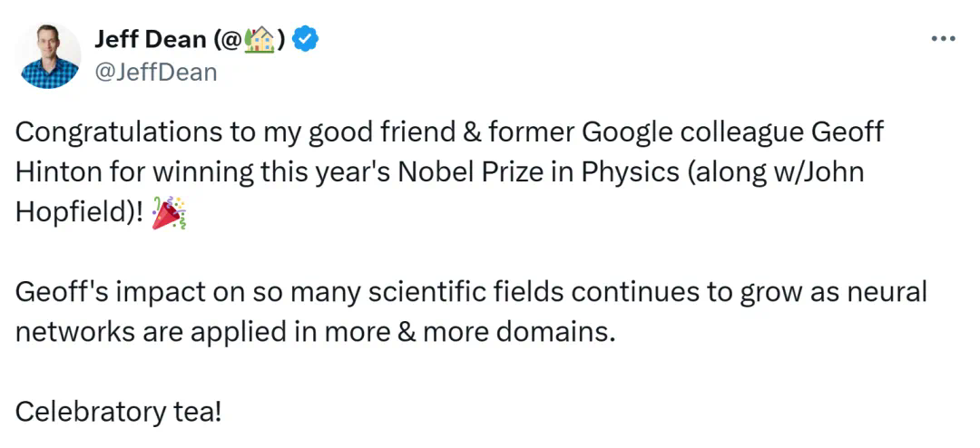
Task: Open the @JeffDean handle link
Action: click(156, 72)
